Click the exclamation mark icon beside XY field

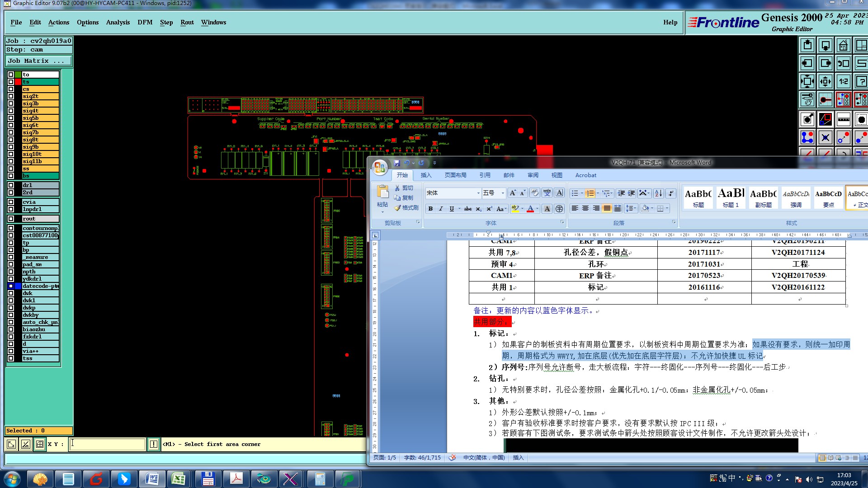[x=154, y=444]
